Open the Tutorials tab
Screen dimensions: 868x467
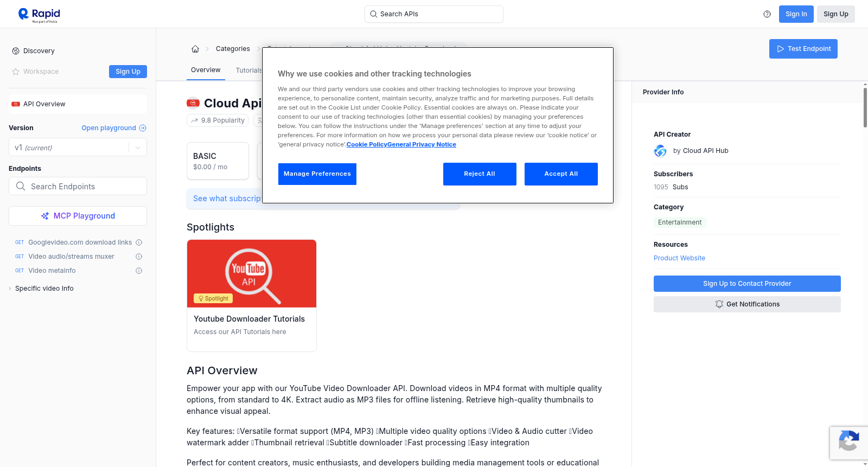[x=249, y=71]
